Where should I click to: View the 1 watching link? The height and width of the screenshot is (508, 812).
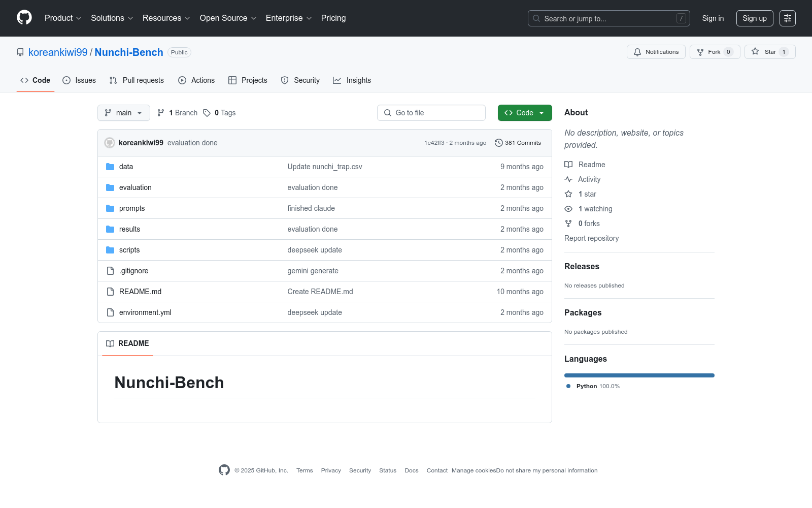coord(588,209)
